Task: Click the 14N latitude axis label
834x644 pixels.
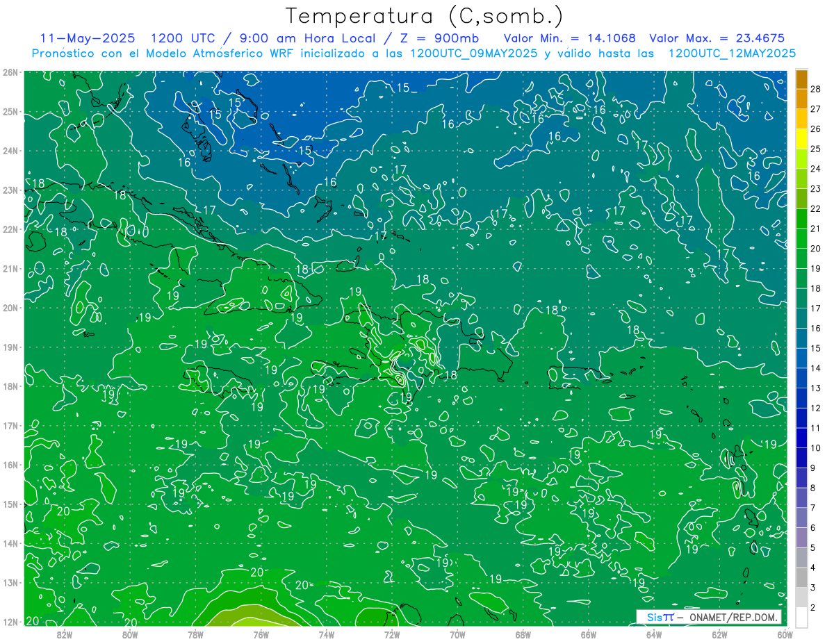Action: [10, 543]
